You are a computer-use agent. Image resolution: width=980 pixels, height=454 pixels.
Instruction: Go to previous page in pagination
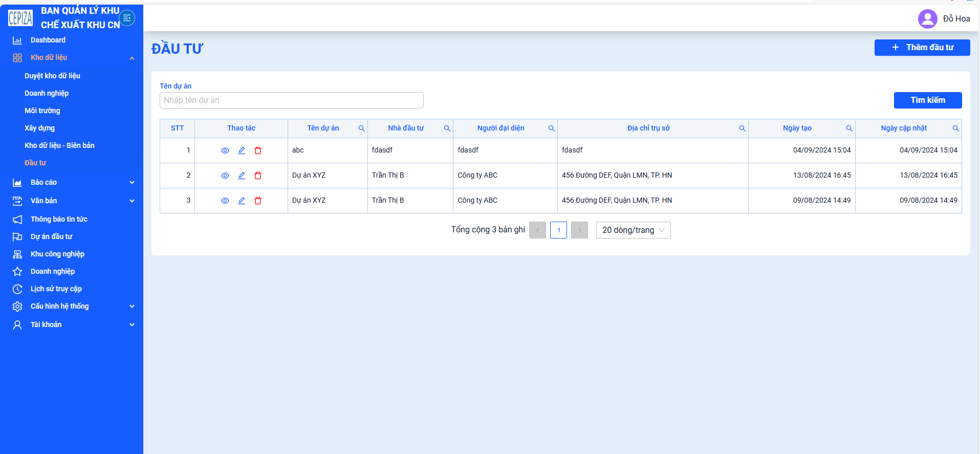(537, 230)
